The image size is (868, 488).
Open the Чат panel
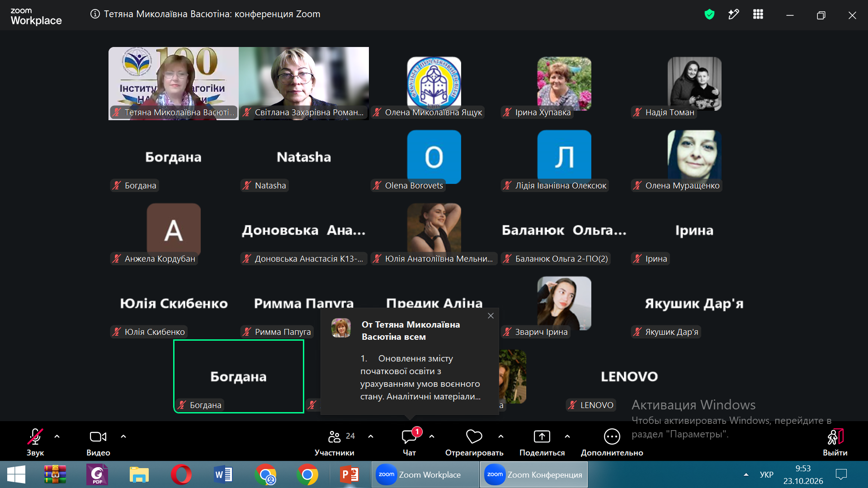410,442
